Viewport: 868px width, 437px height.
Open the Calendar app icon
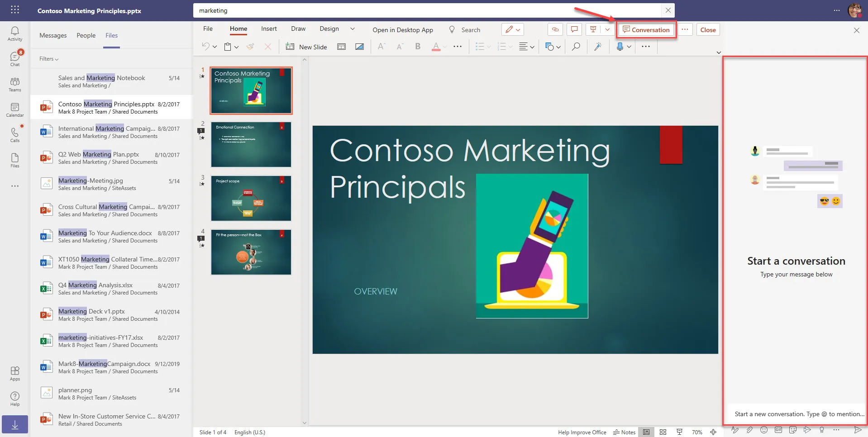click(x=15, y=109)
